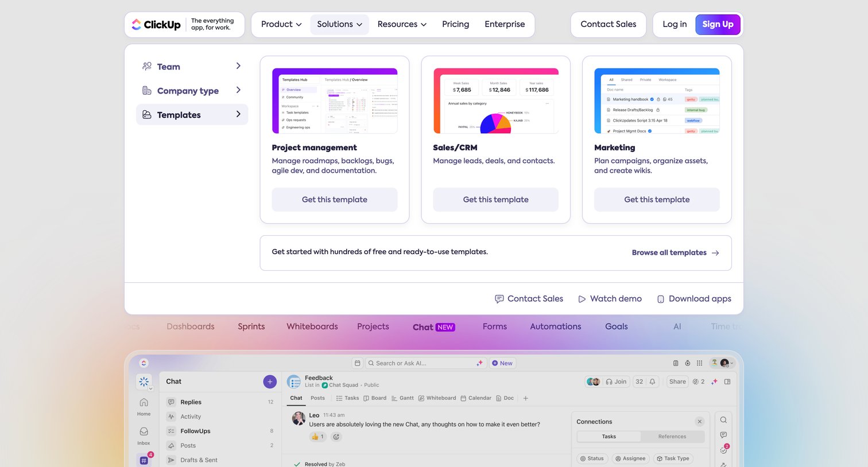Open the Sales/CRM template preview image
Screen dimensions: 868x467
pyautogui.click(x=496, y=101)
